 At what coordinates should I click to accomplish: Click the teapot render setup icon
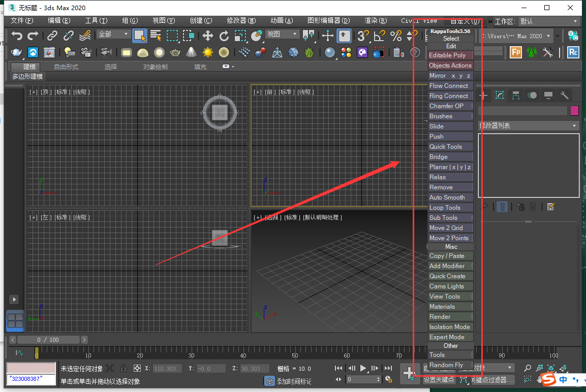(16, 53)
